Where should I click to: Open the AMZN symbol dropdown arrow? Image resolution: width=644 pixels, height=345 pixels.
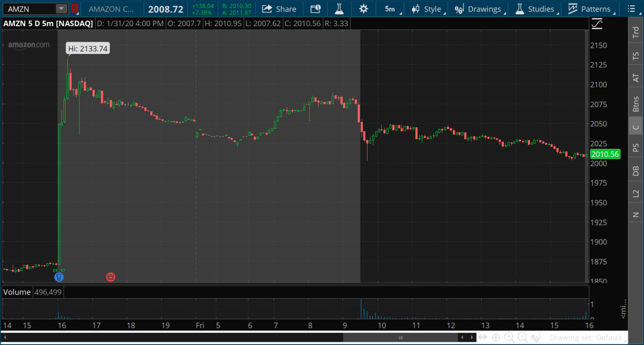(x=62, y=9)
